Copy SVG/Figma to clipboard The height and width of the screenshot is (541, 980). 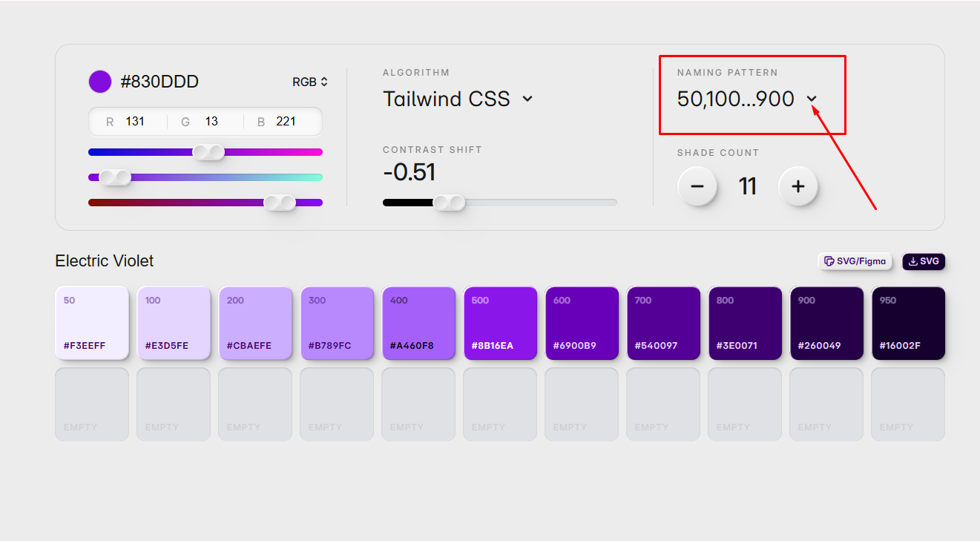point(855,261)
